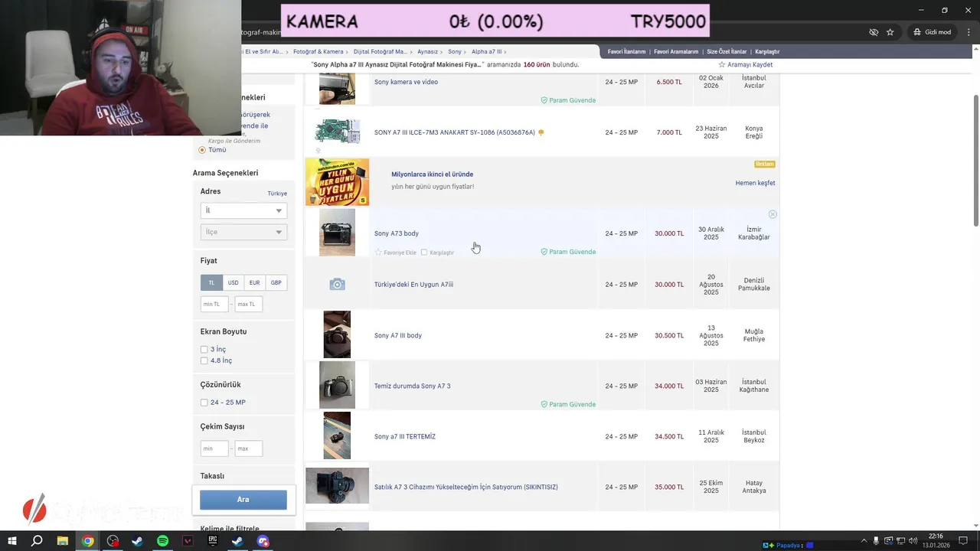This screenshot has width=980, height=551.
Task: Open the İl province dropdown
Action: [243, 210]
